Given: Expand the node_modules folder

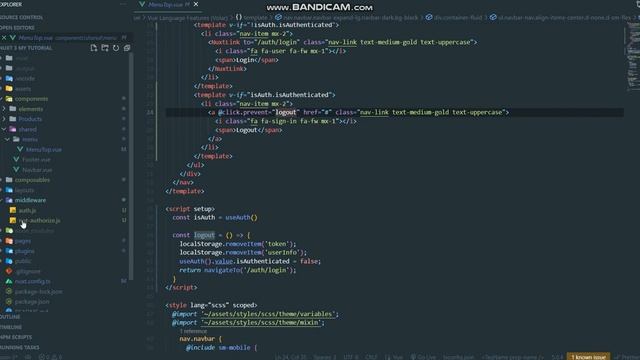Looking at the screenshot, I should point(34,231).
